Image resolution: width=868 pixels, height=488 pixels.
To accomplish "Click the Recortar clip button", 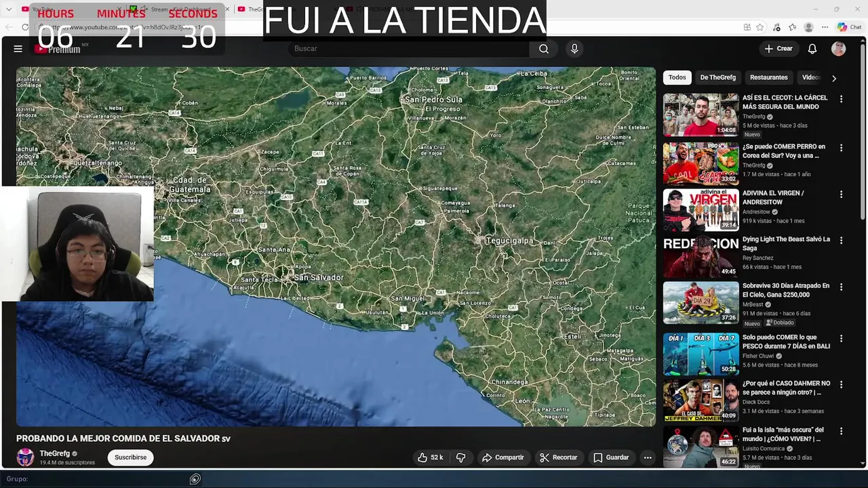I will [x=558, y=457].
